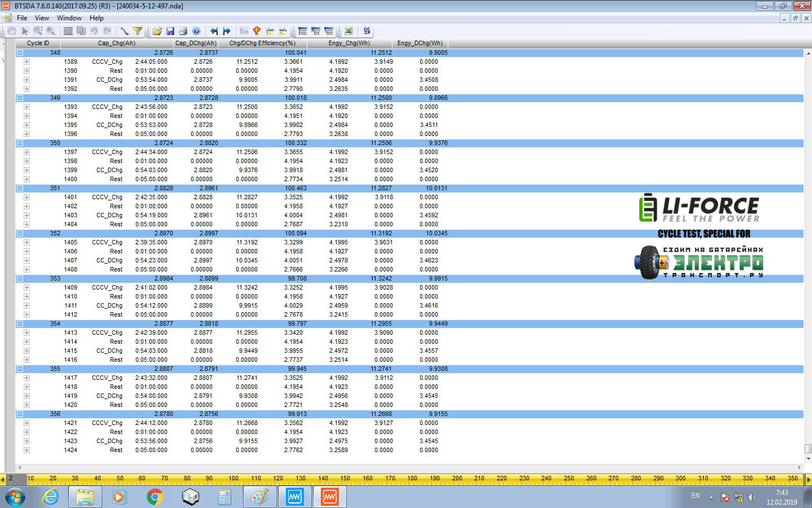Collapse cycle 349 row
Viewport: 812px width, 508px height.
pyautogui.click(x=20, y=98)
